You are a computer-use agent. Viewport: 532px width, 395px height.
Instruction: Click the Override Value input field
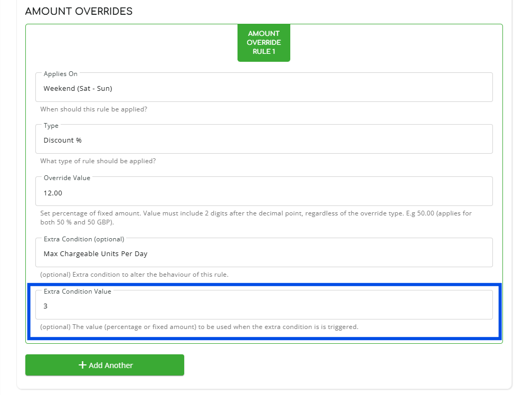pyautogui.click(x=264, y=191)
